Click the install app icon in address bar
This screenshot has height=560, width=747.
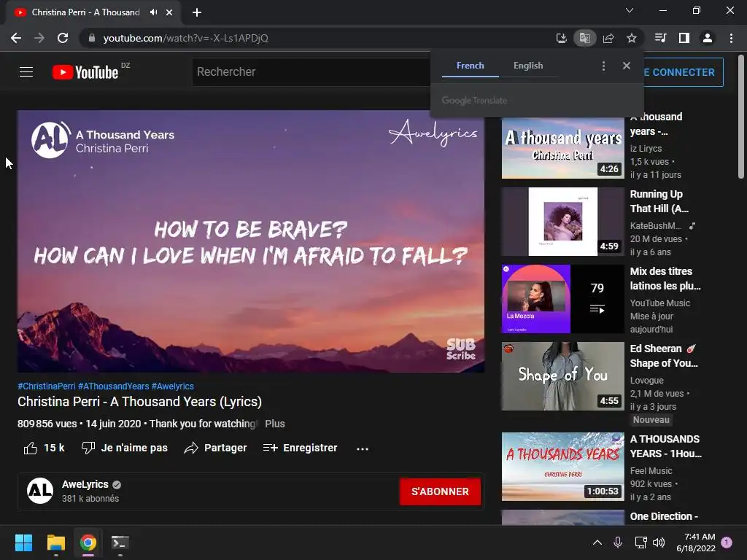click(561, 38)
